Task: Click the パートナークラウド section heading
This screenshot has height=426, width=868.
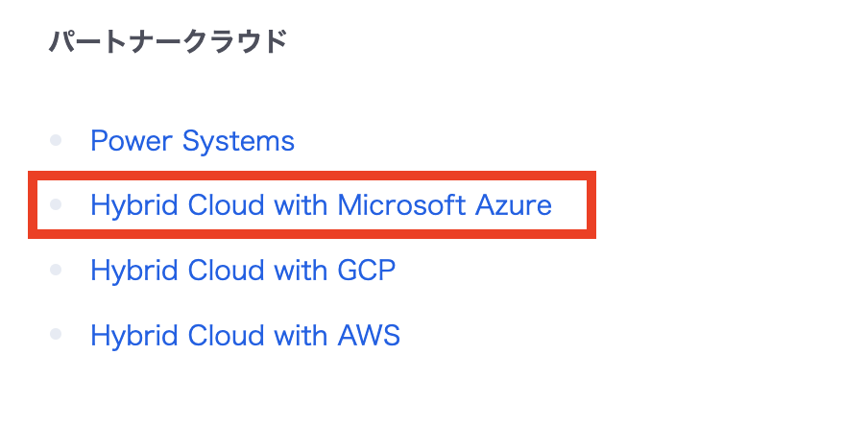Action: [x=168, y=42]
